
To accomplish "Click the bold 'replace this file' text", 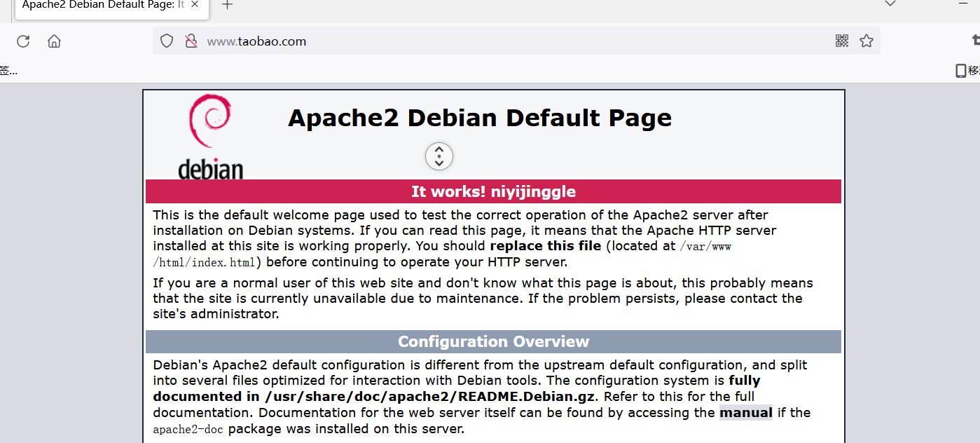I will 546,246.
